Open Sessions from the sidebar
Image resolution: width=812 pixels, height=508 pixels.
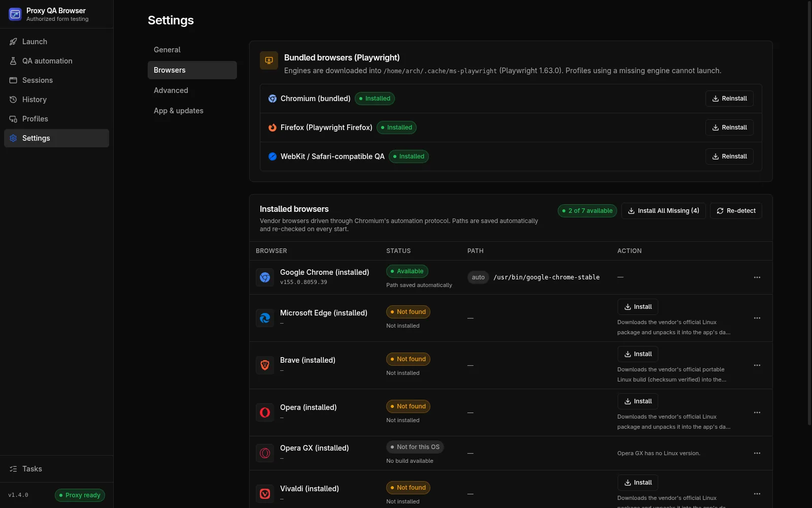(56, 80)
